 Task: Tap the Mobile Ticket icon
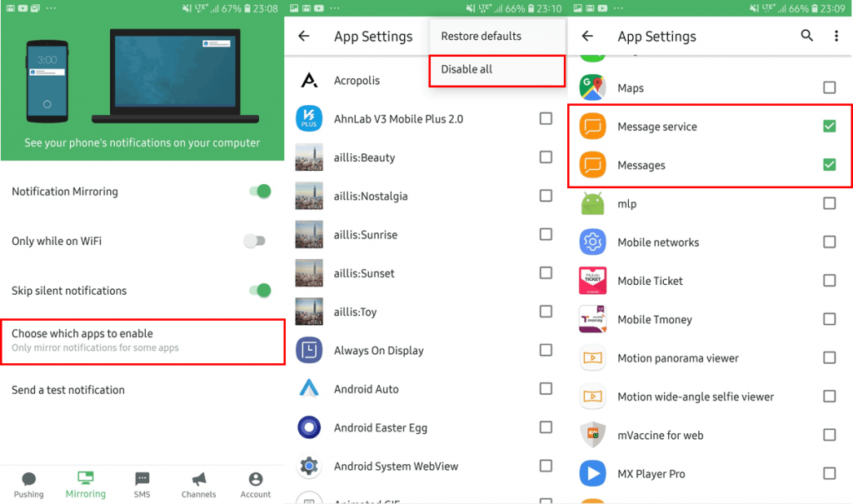[592, 281]
